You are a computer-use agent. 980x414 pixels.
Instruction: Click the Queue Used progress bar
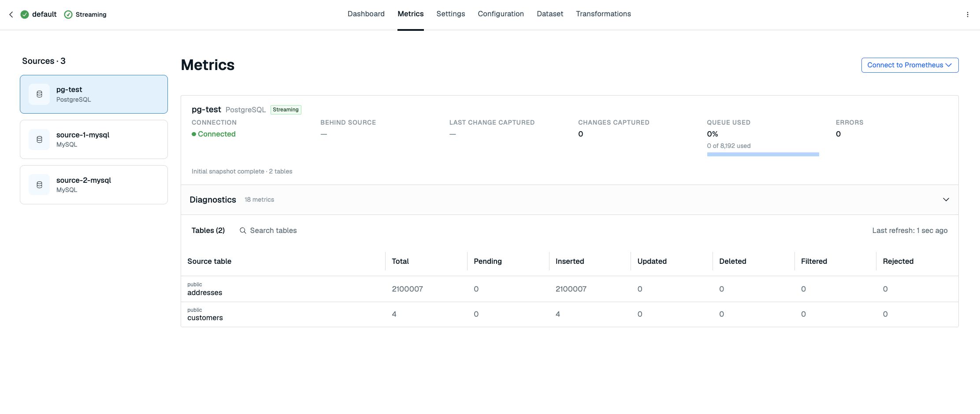[x=763, y=155]
